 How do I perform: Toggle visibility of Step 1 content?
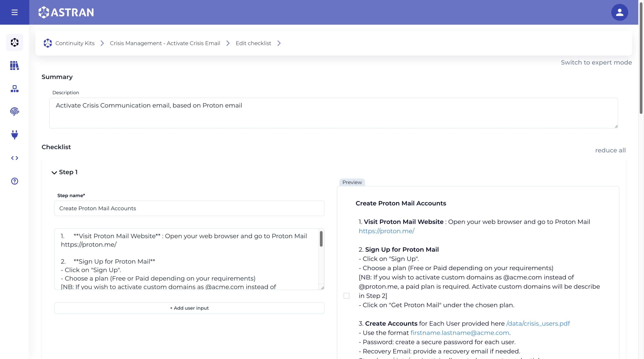pyautogui.click(x=53, y=172)
